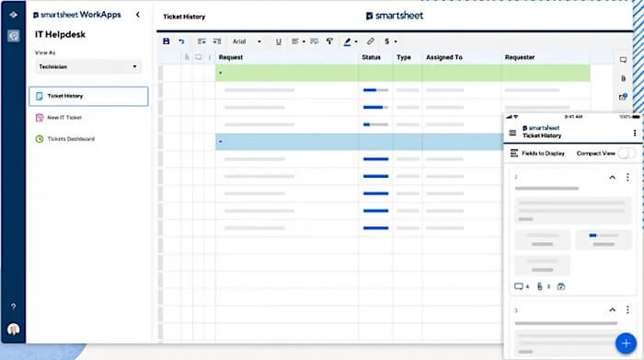644x360 pixels.
Task: Click the Request column header
Action: [x=230, y=57]
